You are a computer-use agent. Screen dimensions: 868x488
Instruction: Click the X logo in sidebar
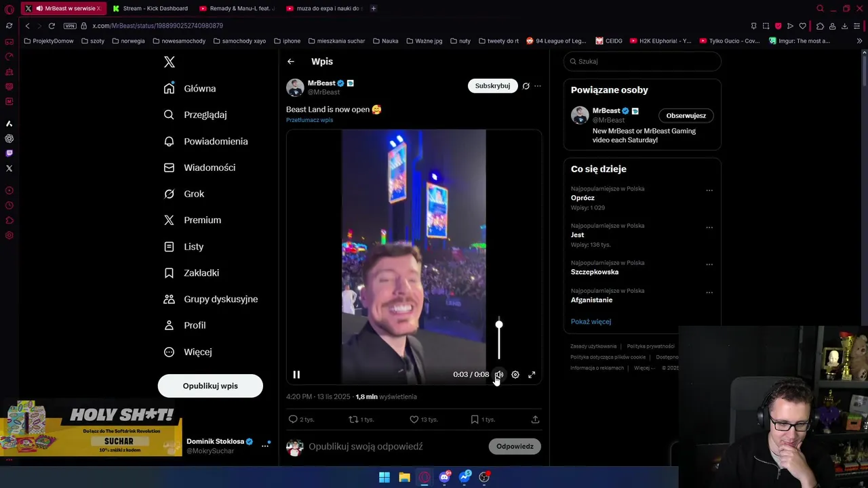point(170,62)
